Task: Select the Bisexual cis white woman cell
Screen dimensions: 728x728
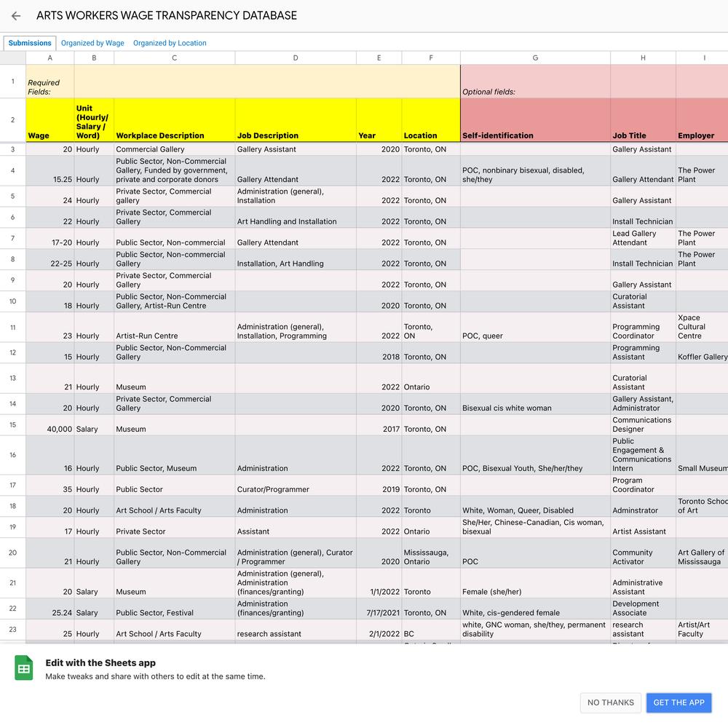Action: 535,404
